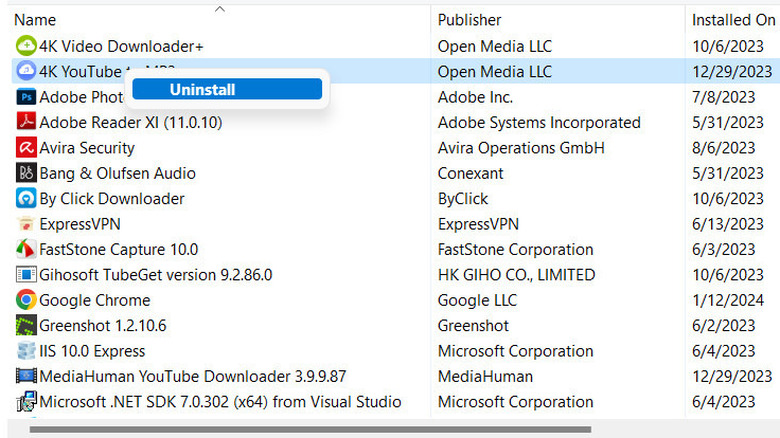Select the By Click Downloader entry
The height and width of the screenshot is (438, 780).
click(111, 199)
